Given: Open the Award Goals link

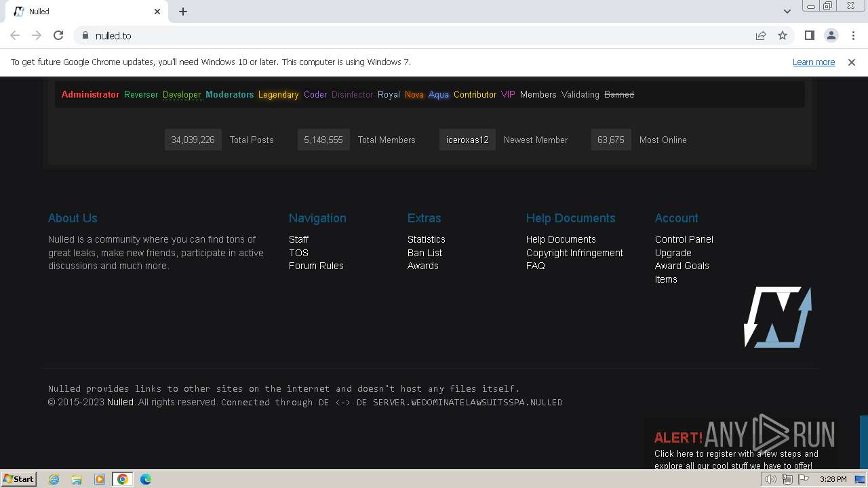Looking at the screenshot, I should point(682,266).
